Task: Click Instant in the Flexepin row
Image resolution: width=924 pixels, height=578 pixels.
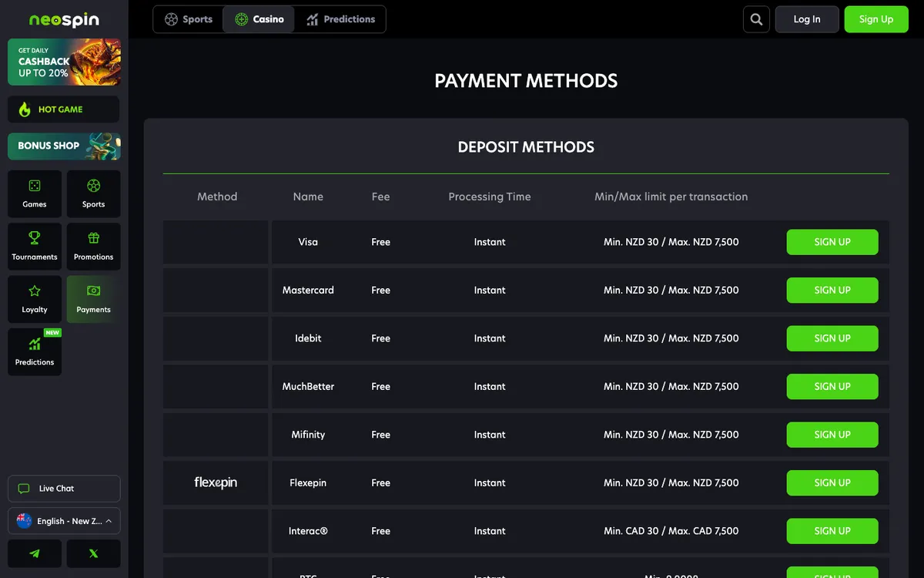Action: (490, 483)
